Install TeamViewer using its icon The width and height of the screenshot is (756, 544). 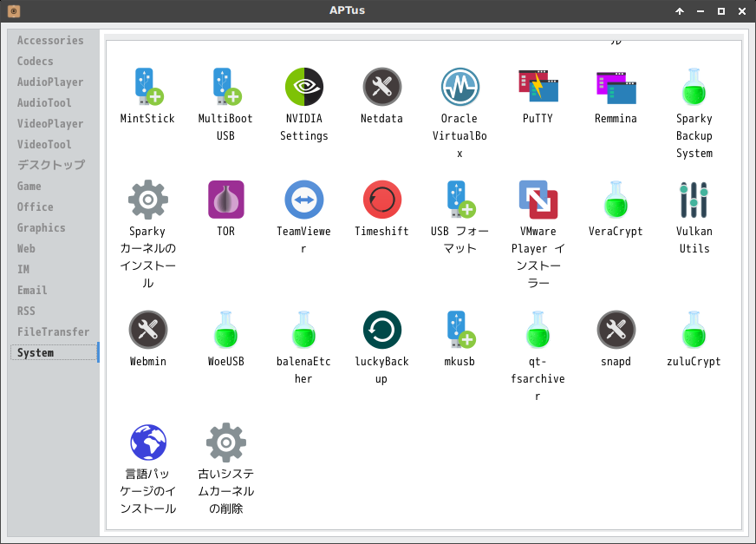304,200
